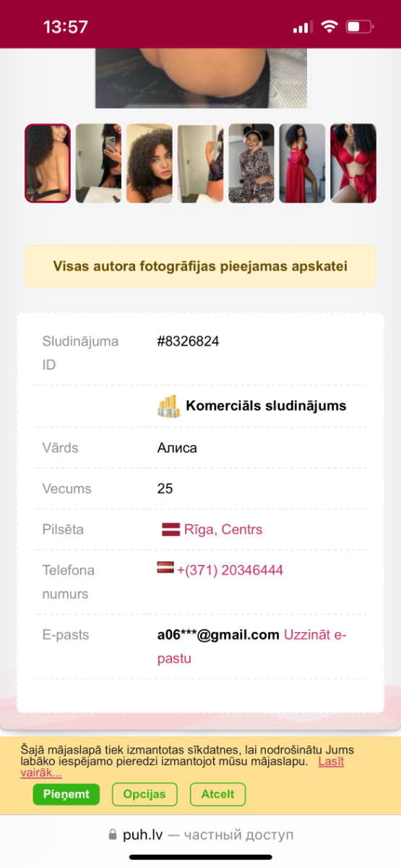The image size is (401, 868).
Task: Tap the lock icon next to puh.lv
Action: (x=112, y=835)
